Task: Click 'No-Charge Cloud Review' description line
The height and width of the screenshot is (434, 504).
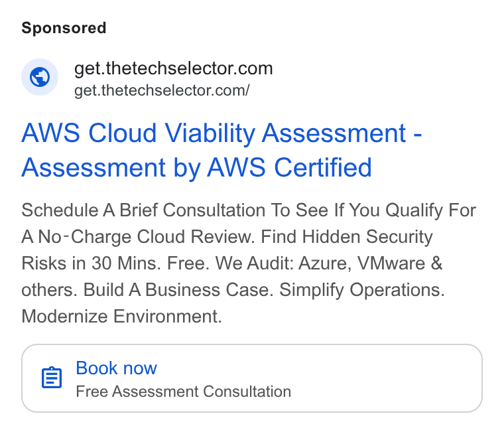Action: click(x=145, y=237)
